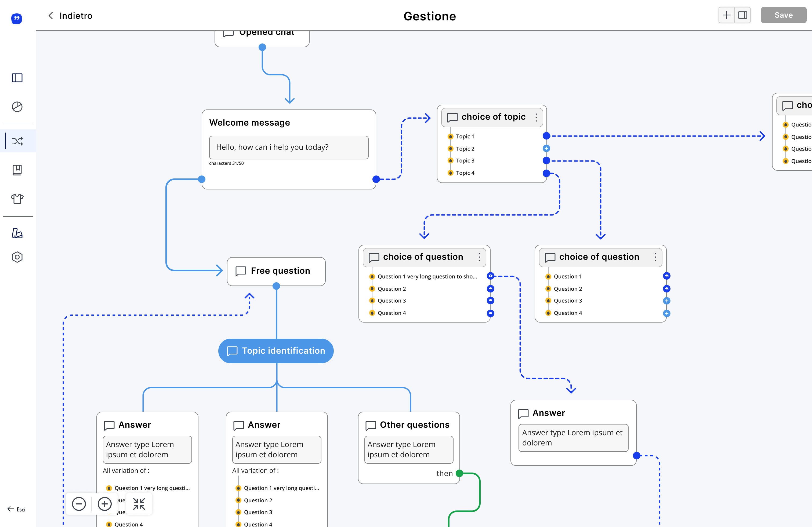The image size is (812, 527).
Task: Zoom out with the minus circle button
Action: point(79,504)
